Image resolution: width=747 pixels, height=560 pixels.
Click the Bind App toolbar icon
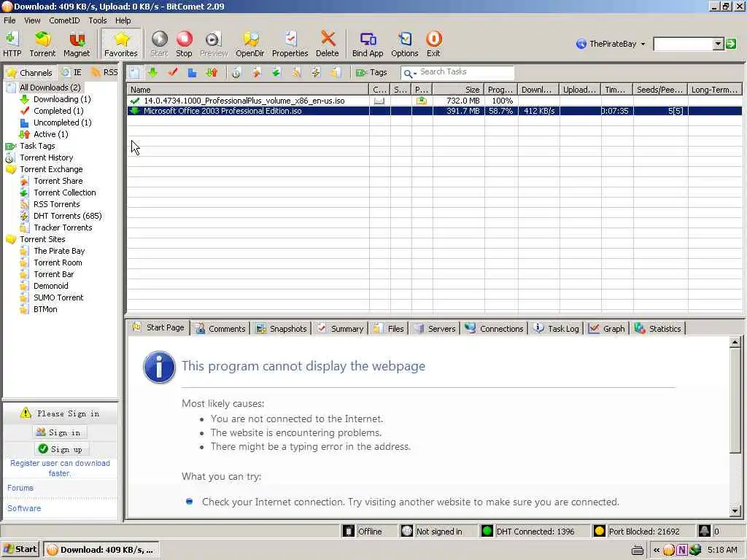368,44
